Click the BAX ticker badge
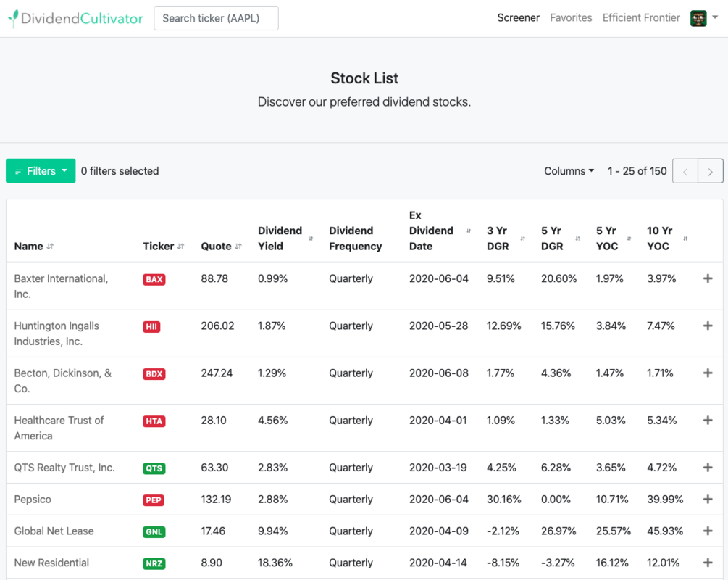The width and height of the screenshot is (728, 580). (x=154, y=279)
